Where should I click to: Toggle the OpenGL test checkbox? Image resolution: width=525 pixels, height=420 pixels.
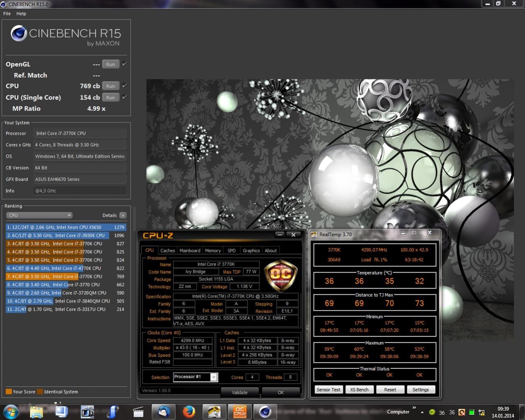(124, 64)
